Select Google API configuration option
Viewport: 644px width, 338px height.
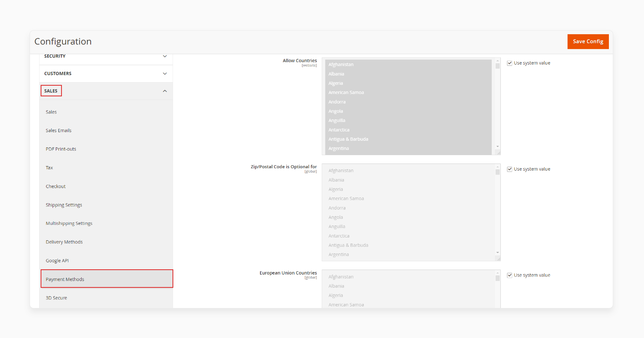[x=57, y=261]
